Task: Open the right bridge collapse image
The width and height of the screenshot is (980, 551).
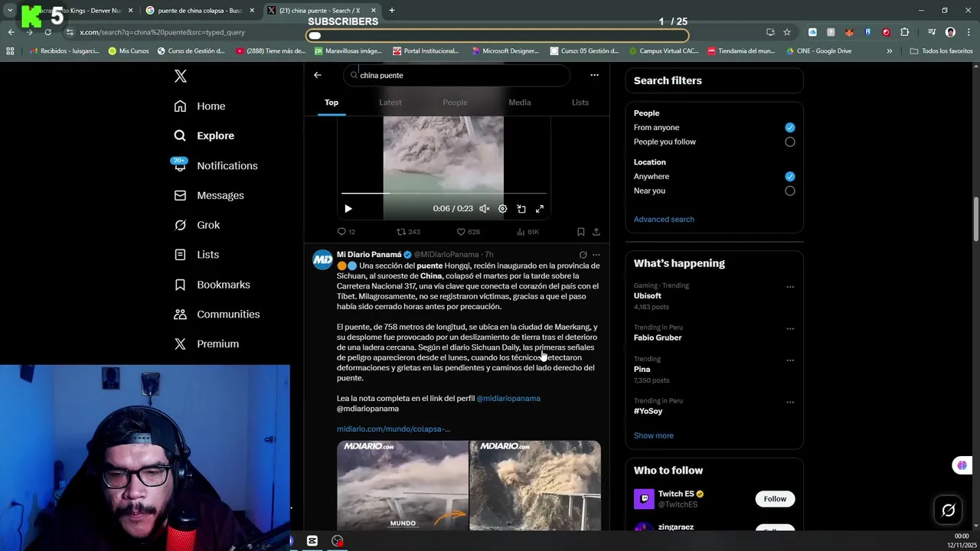Action: [x=535, y=486]
